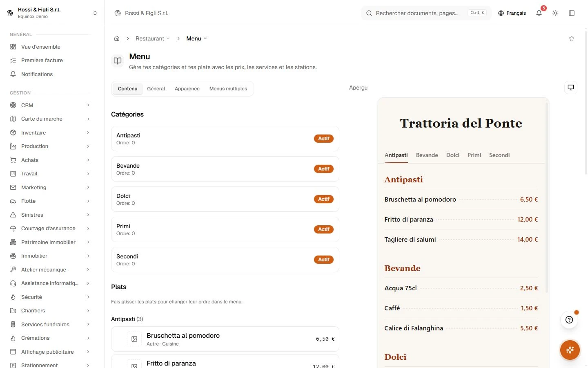This screenshot has height=368, width=588.
Task: Click the Flotte car icon
Action: pyautogui.click(x=13, y=201)
